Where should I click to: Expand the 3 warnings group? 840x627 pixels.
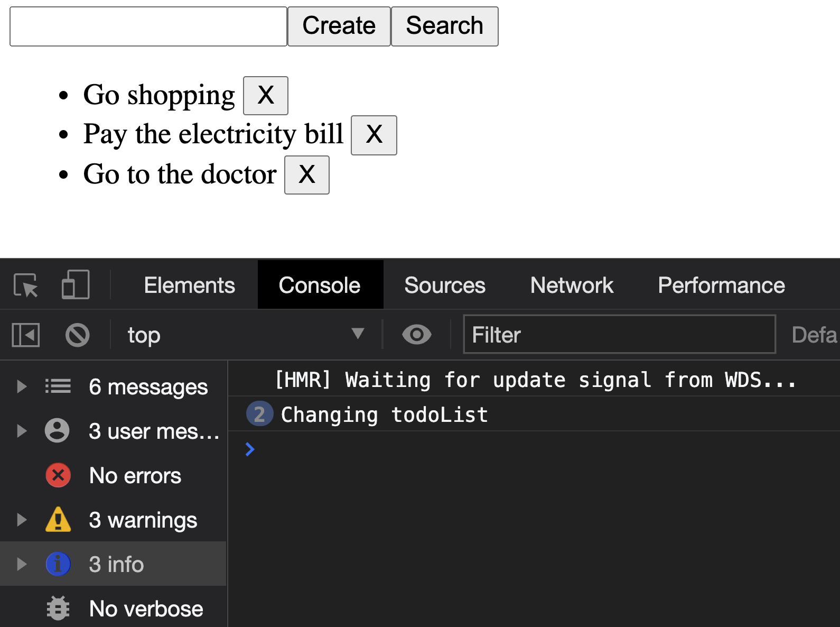click(x=22, y=520)
